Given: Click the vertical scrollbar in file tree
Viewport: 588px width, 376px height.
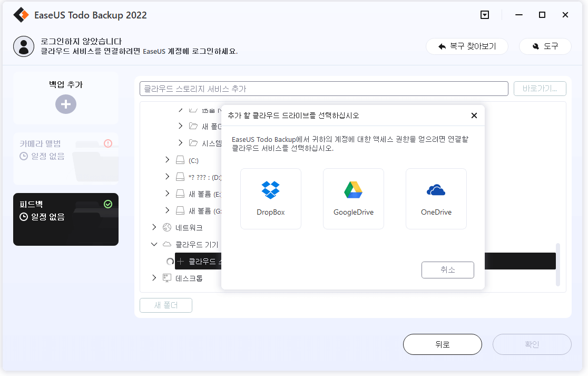Looking at the screenshot, I should [558, 264].
